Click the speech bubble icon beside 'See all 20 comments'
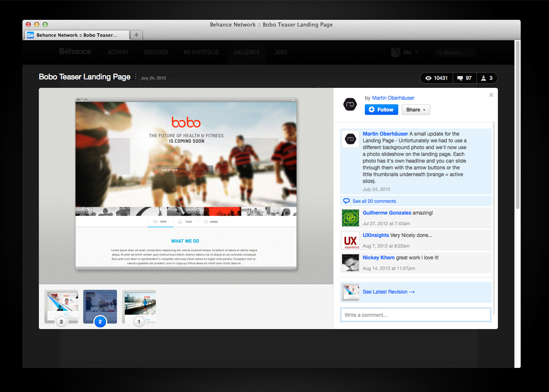The width and height of the screenshot is (549, 392). click(347, 201)
